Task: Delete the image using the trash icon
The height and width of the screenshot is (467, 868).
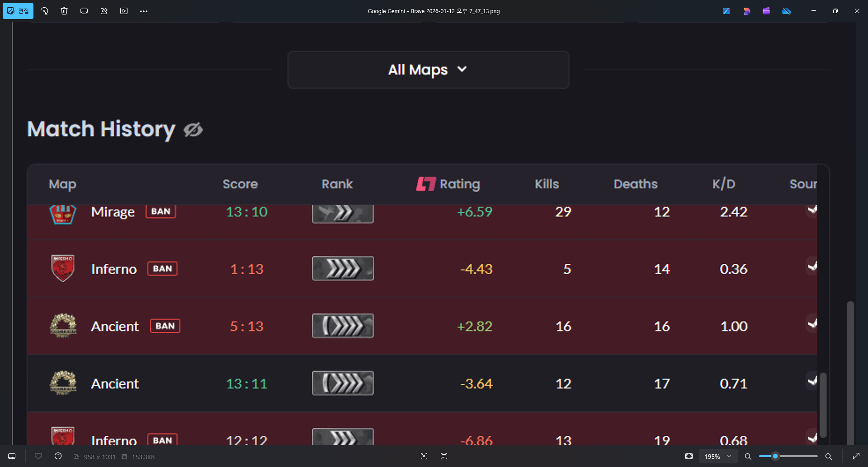Action: click(x=64, y=11)
